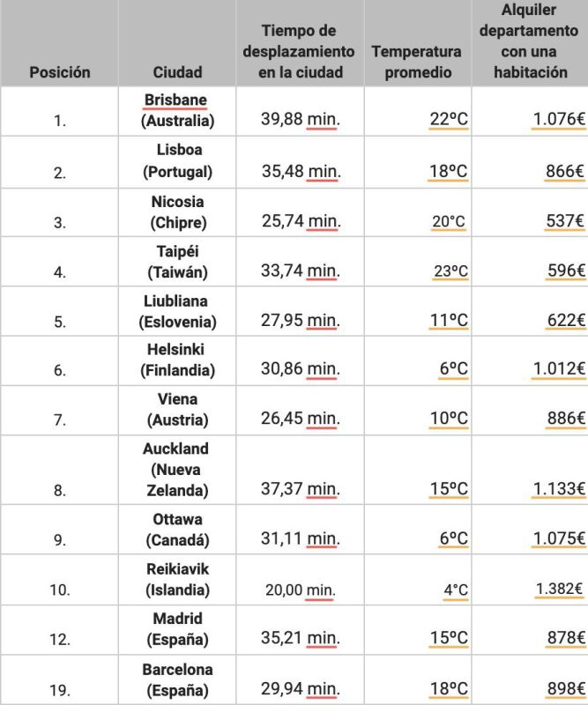Select Liubliana's 622€ rent cell
Image resolution: width=588 pixels, height=705 pixels.
(565, 321)
